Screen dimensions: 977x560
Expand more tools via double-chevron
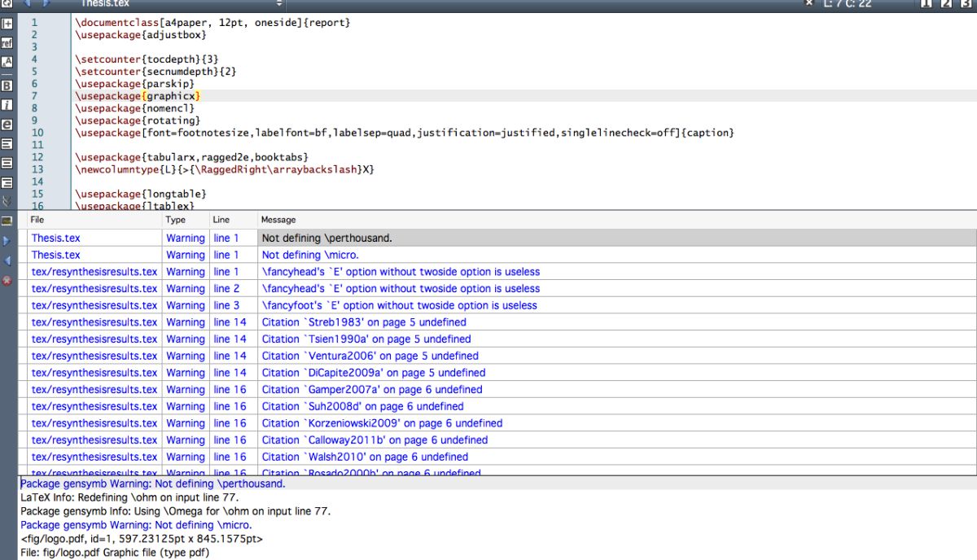point(7,201)
